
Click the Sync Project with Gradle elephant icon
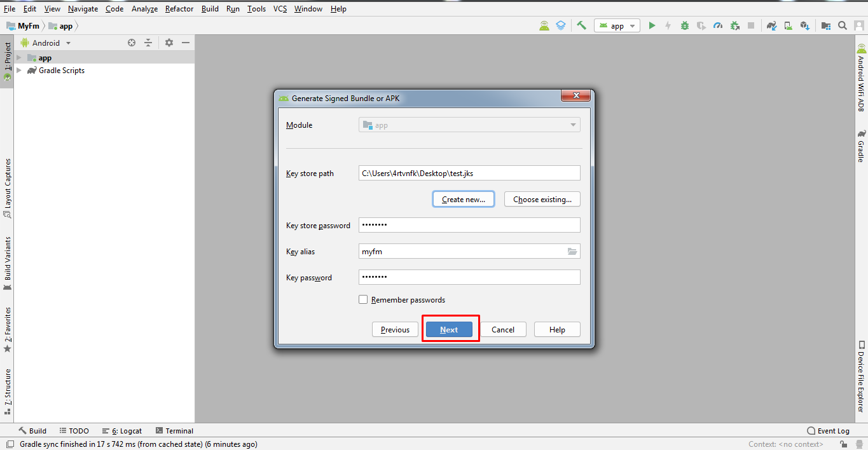coord(771,26)
